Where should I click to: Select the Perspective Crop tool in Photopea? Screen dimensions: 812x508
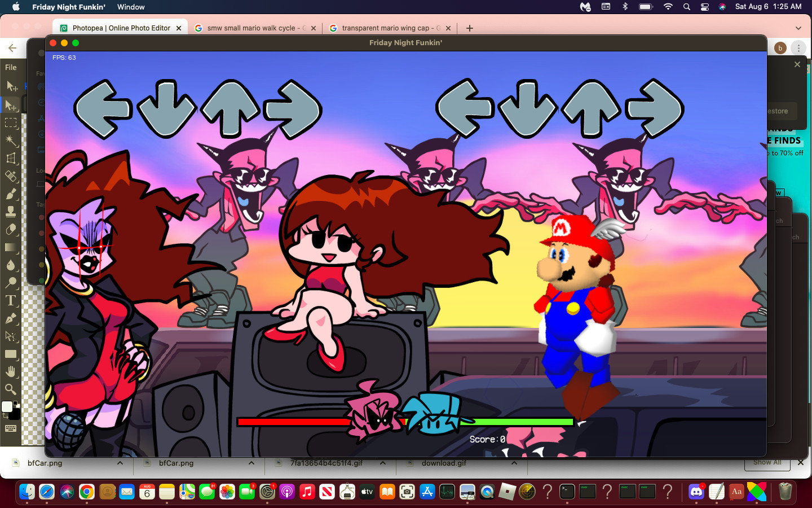pos(11,158)
